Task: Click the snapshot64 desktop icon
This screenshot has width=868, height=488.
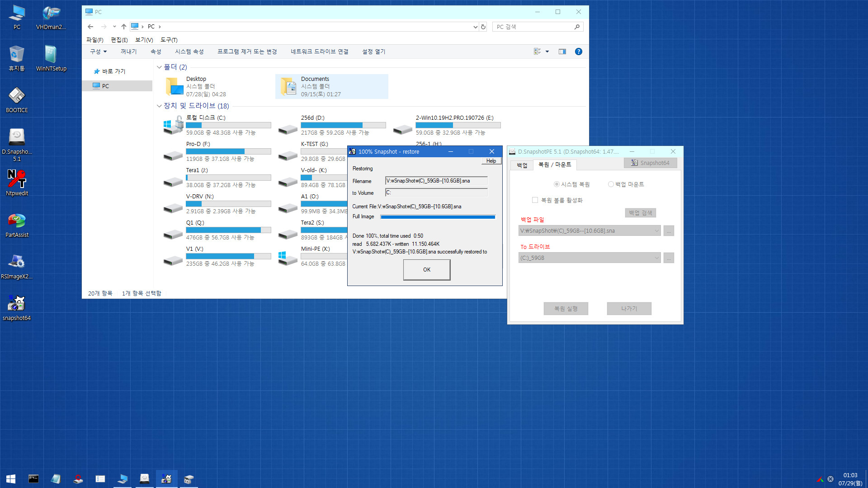Action: click(x=16, y=304)
